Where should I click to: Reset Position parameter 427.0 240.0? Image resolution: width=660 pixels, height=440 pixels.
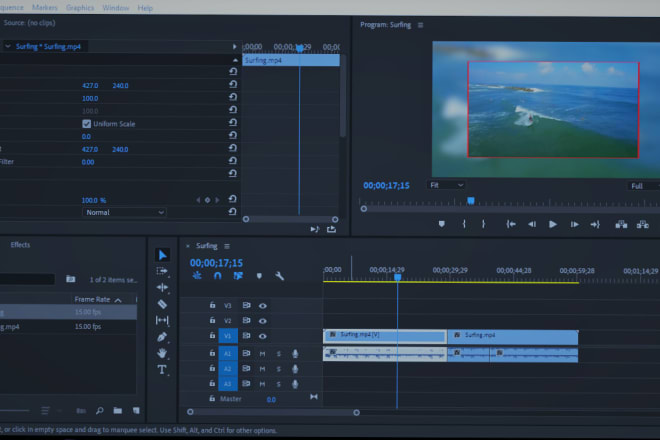tap(233, 84)
